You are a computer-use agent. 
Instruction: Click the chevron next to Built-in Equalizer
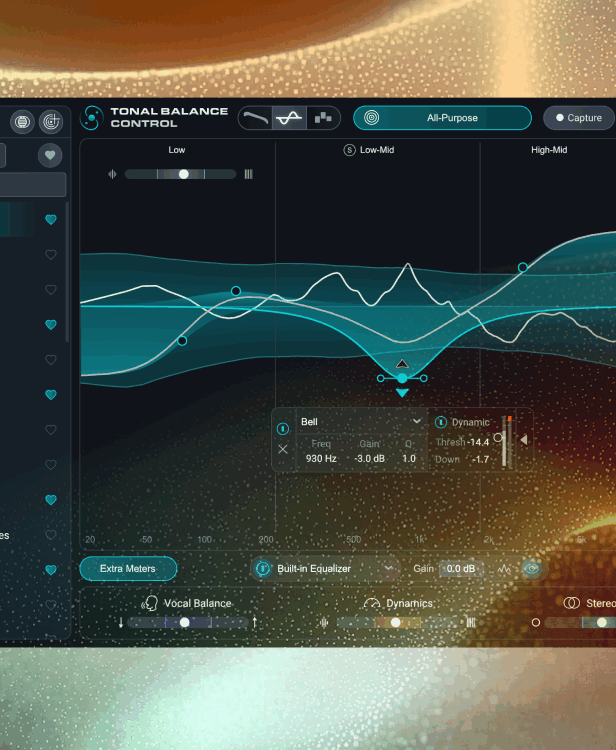pos(388,569)
